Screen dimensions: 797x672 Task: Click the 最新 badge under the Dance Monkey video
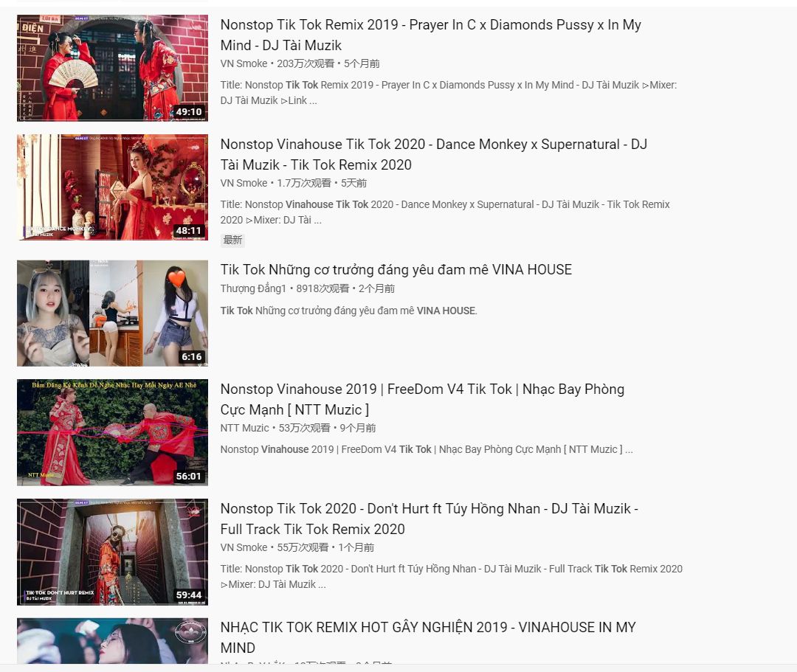click(232, 240)
